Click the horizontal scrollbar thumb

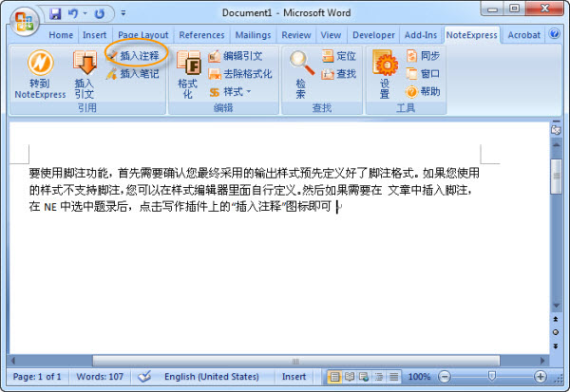click(295, 361)
